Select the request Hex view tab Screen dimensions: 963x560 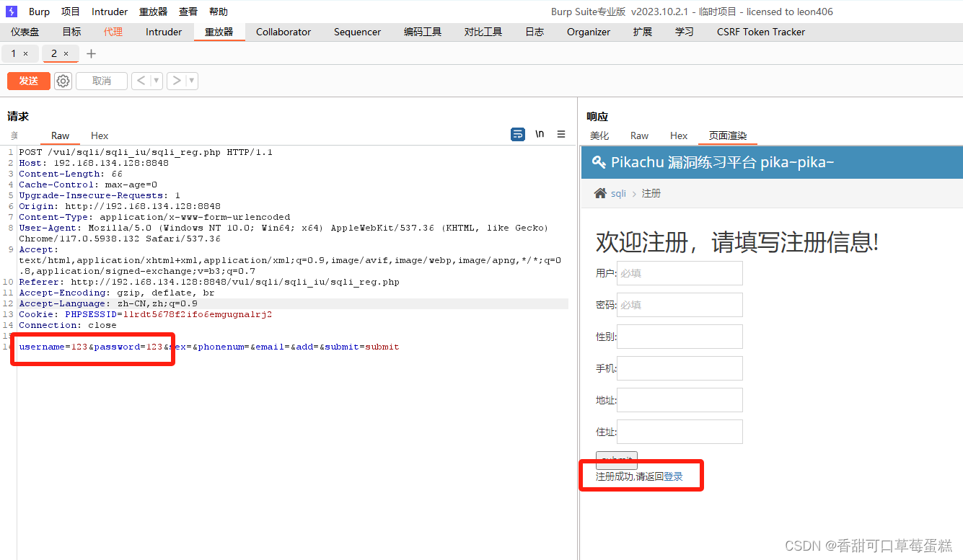click(x=100, y=135)
